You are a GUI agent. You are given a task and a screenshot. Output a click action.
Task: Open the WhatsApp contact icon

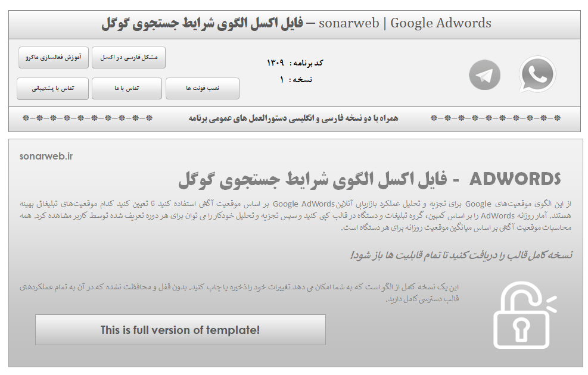pos(537,74)
